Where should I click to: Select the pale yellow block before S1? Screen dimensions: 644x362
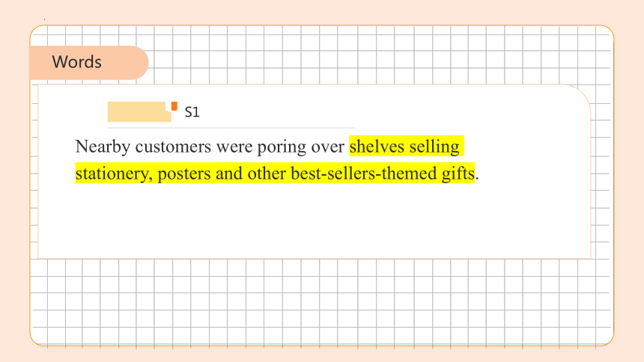pos(139,111)
